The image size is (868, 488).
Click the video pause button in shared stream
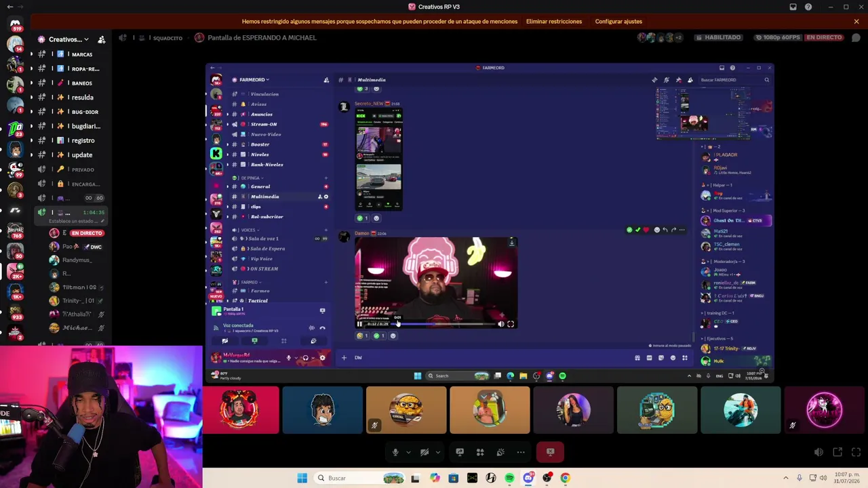359,324
